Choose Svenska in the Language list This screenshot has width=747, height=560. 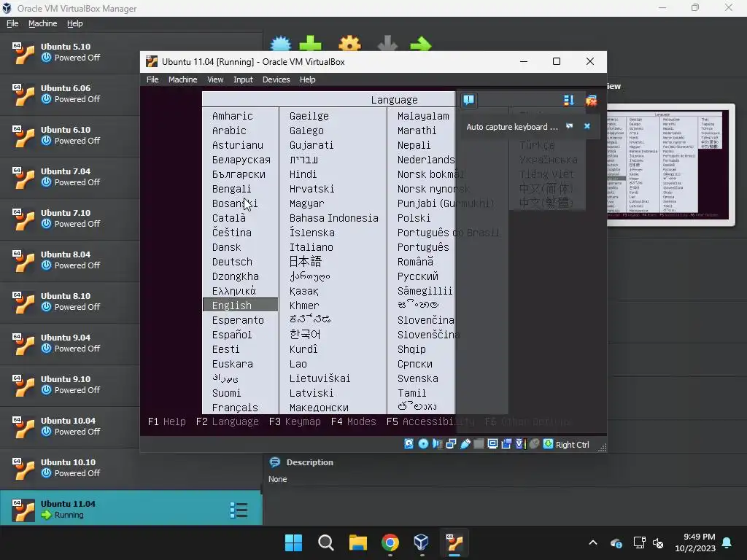coord(418,378)
